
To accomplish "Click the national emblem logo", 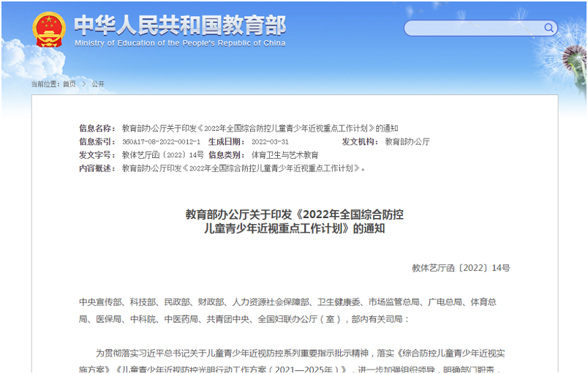I will (x=49, y=30).
